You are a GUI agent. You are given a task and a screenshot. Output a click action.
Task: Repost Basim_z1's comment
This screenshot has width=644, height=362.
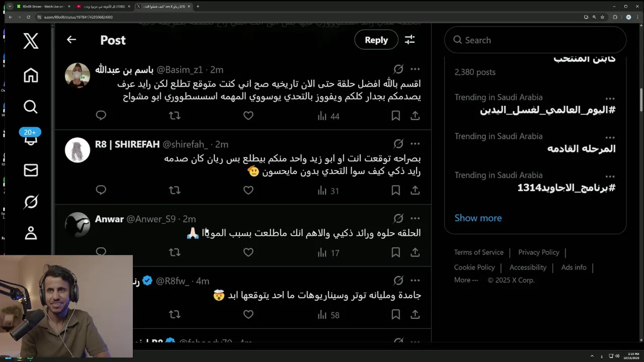(175, 116)
